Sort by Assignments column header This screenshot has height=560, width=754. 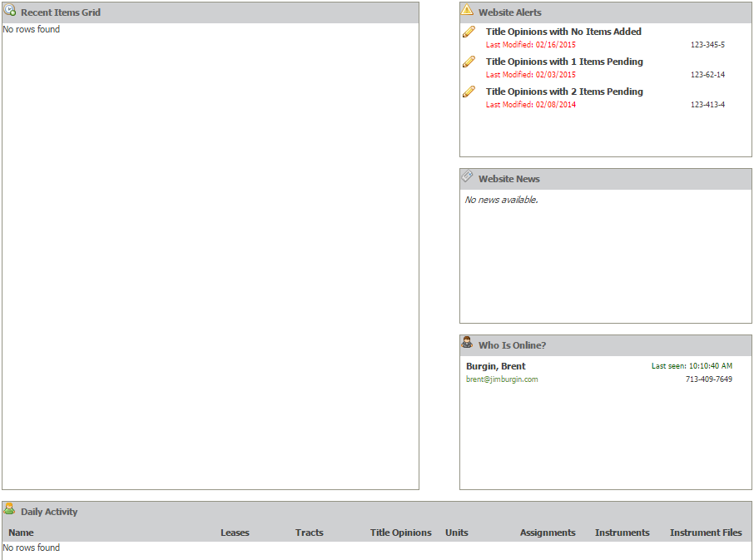click(548, 533)
